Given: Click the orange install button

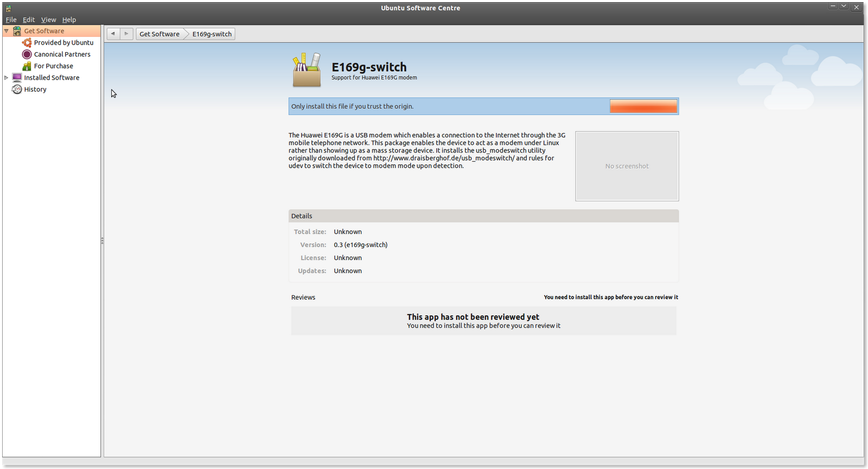Looking at the screenshot, I should 643,106.
